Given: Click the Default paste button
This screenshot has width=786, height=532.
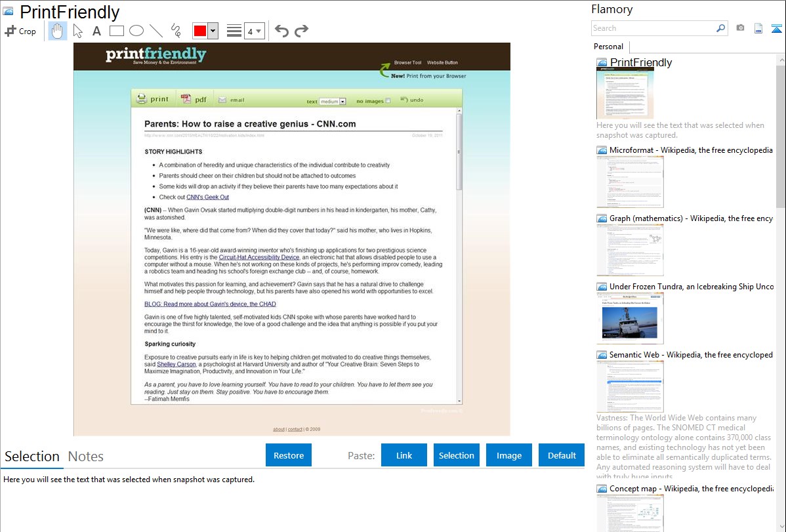Looking at the screenshot, I should click(x=562, y=455).
